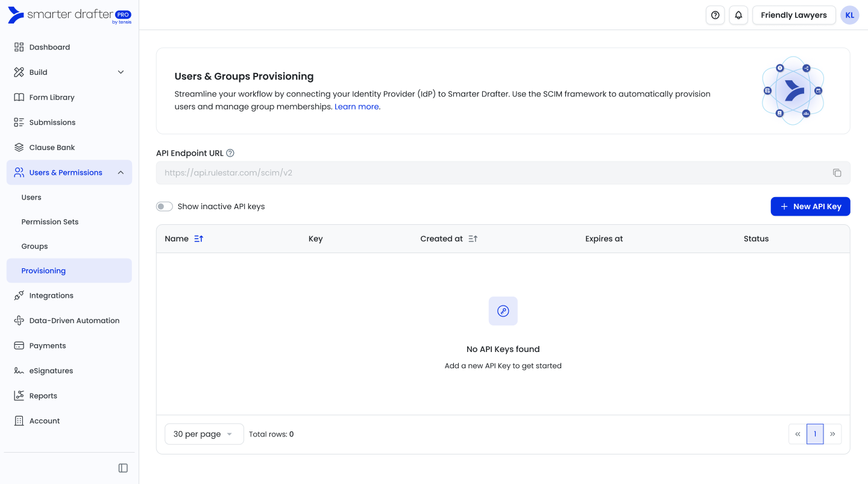Open the Groups submenu item
The width and height of the screenshot is (868, 484).
coord(34,246)
